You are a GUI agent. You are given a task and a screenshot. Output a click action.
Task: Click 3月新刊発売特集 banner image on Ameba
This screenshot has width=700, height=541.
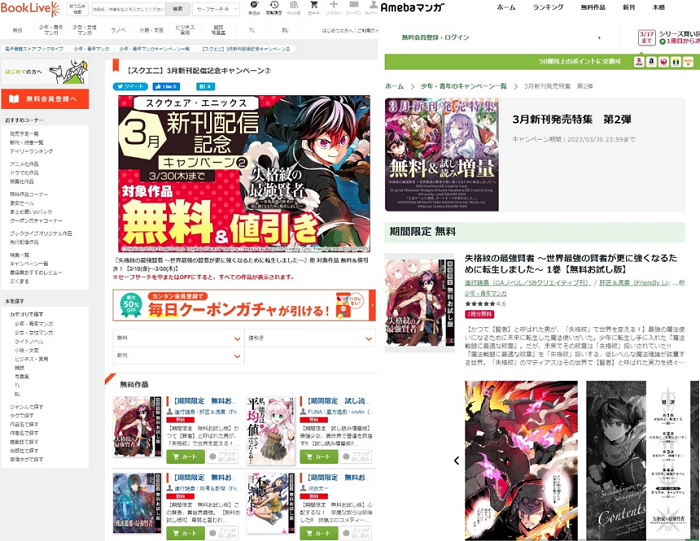(442, 154)
